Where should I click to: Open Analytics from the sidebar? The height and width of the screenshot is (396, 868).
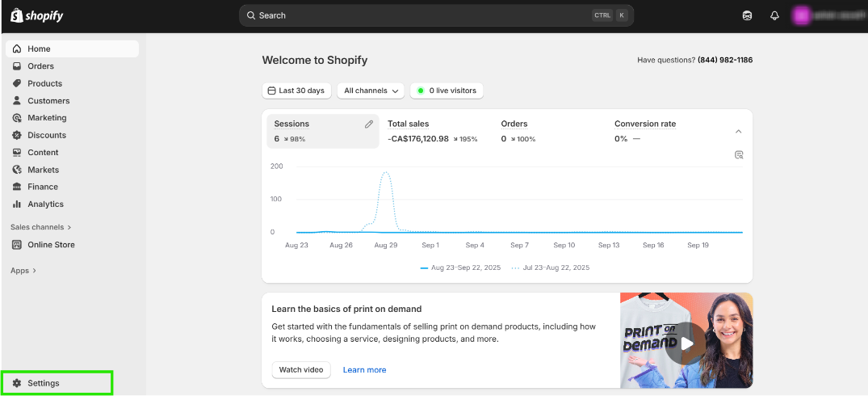tap(45, 204)
